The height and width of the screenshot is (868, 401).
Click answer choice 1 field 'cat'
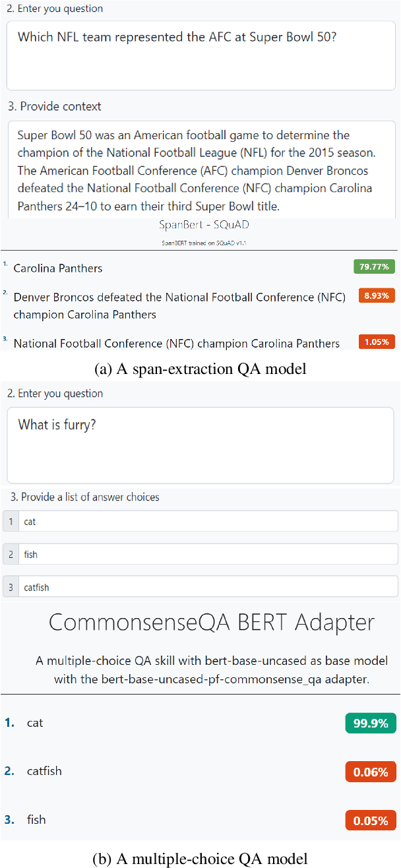point(208,521)
